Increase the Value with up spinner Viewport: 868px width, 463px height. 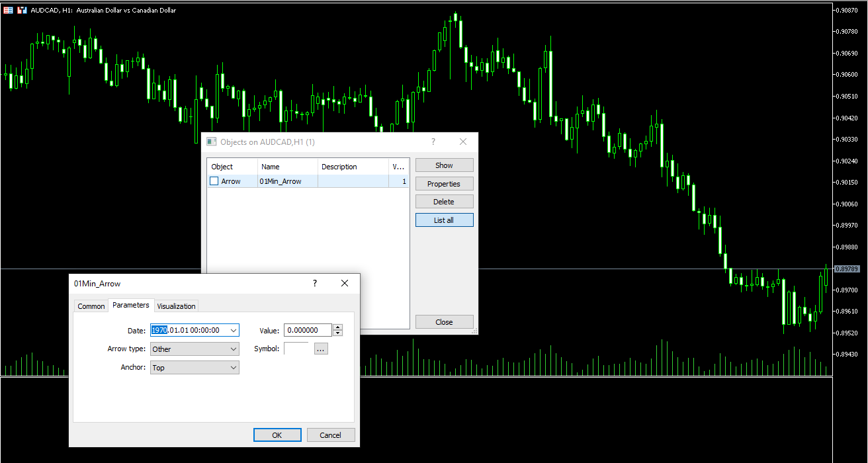click(337, 327)
